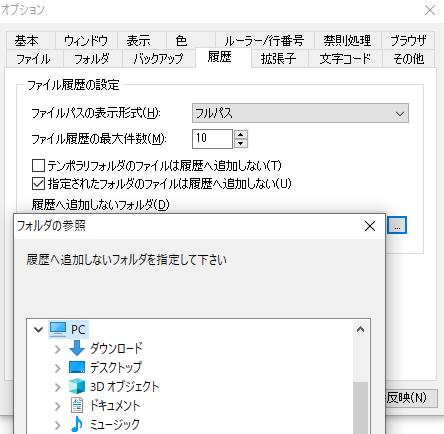Screen dimensions: 444x434
Task: Select the ダウンロード text label
Action: 116,349
